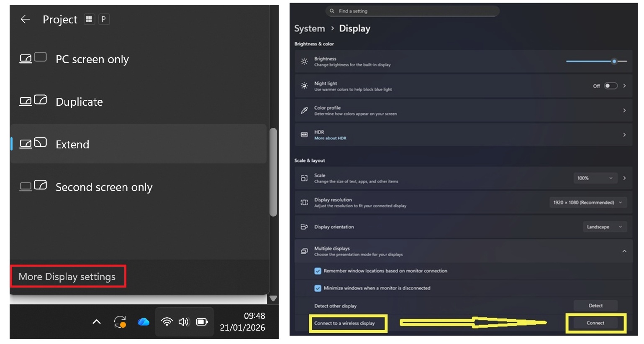
Task: Click the OneDrive cloud icon
Action: coord(144,322)
